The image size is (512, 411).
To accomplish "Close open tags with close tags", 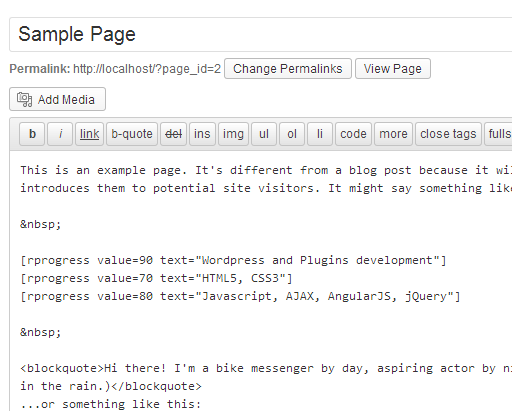I will 448,134.
